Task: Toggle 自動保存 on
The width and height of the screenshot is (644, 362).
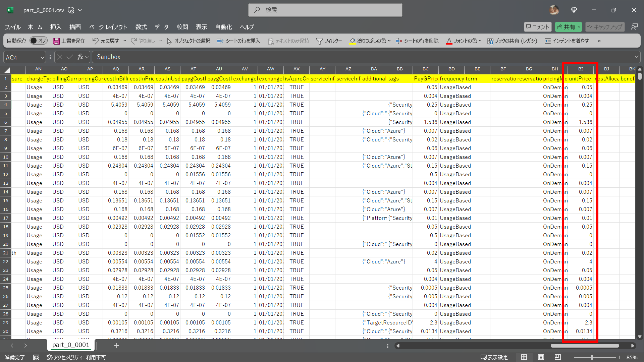Action: 38,40
